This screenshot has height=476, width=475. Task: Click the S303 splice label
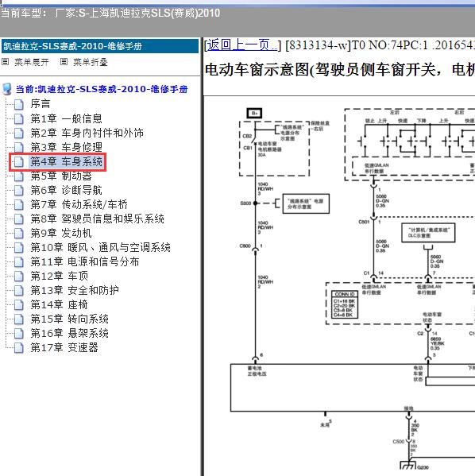point(245,203)
